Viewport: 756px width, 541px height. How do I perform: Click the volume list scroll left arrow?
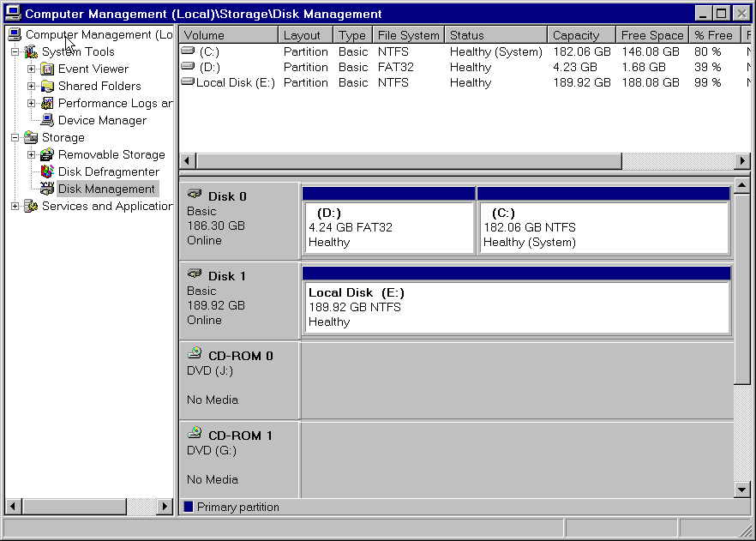[x=188, y=161]
